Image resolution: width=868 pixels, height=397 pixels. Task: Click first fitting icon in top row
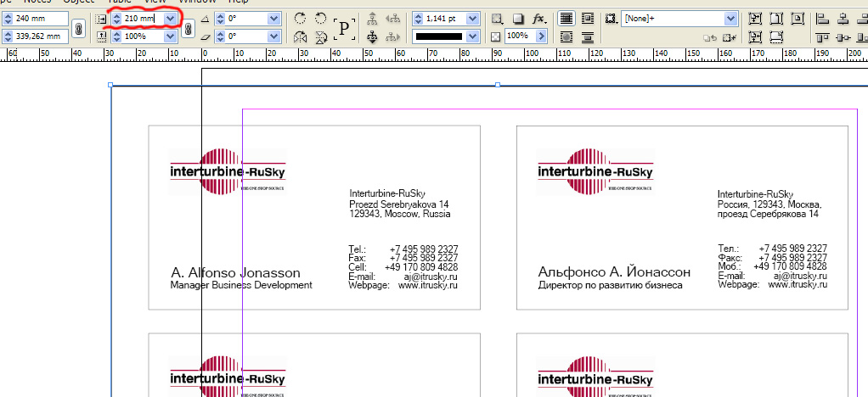(754, 19)
